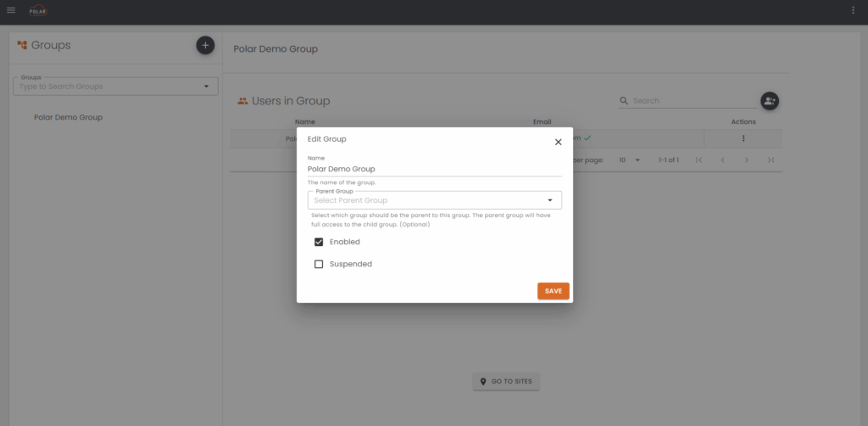Check the Suspended checkbox
Screen dimensions: 868x426
[319, 264]
